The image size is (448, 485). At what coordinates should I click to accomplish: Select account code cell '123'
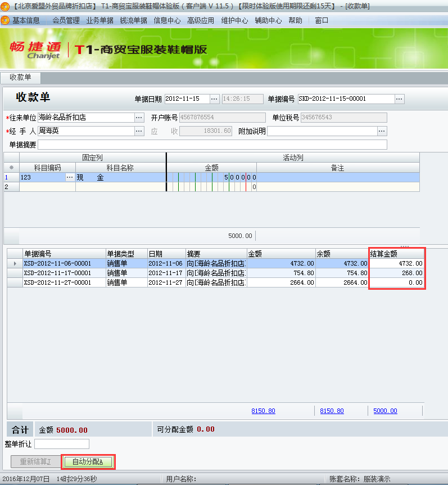43,177
